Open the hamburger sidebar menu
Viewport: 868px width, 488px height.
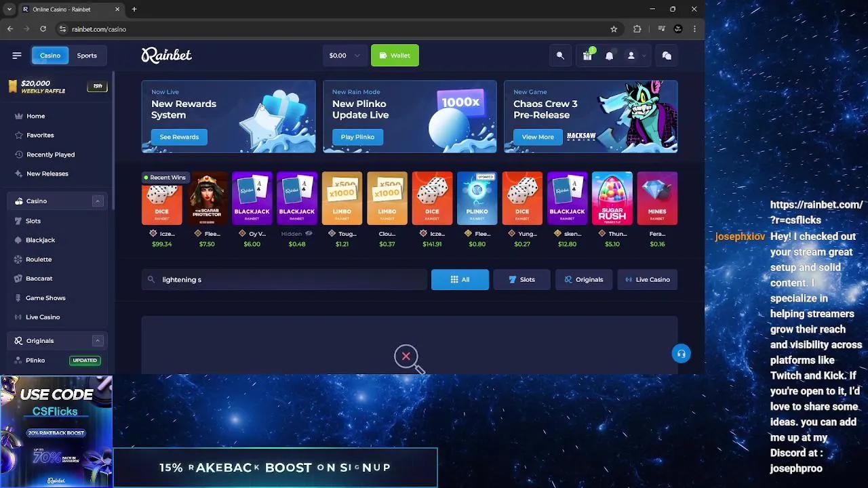click(x=17, y=56)
